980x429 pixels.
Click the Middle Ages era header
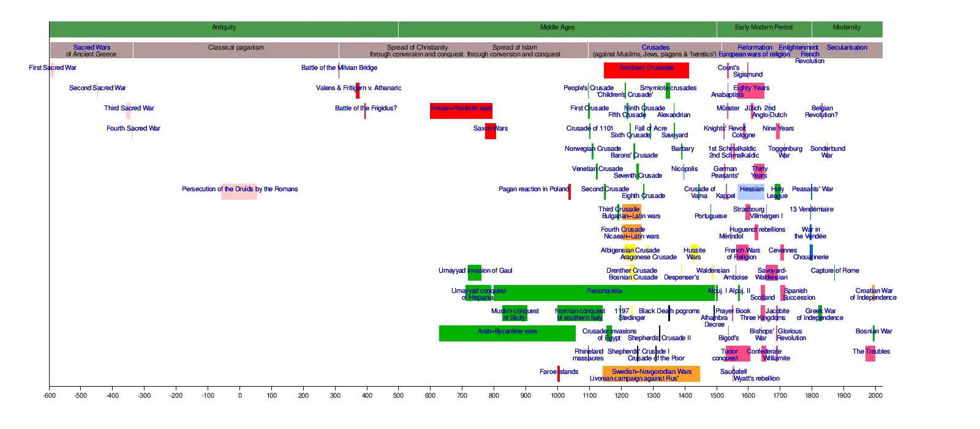[x=557, y=28]
